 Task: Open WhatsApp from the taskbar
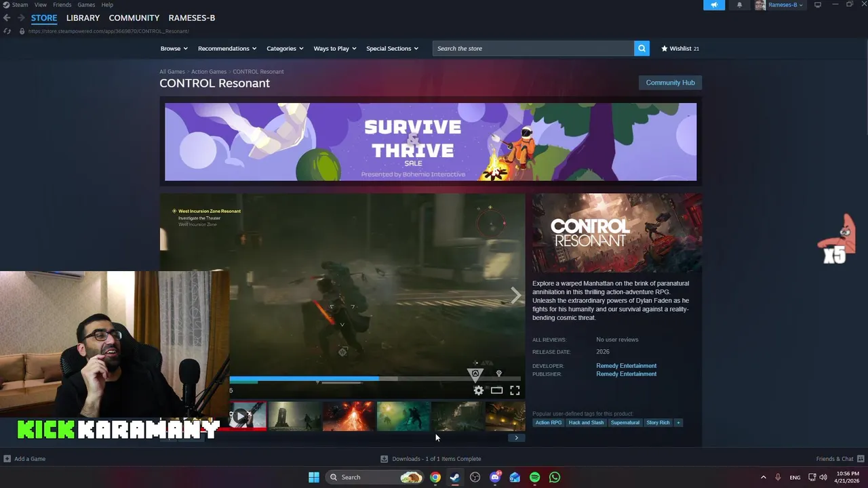[x=555, y=477]
